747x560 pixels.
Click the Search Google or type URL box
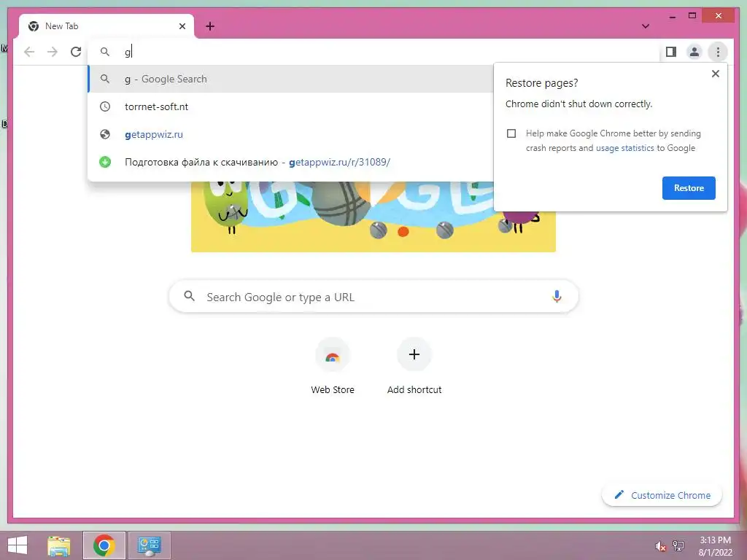(373, 297)
